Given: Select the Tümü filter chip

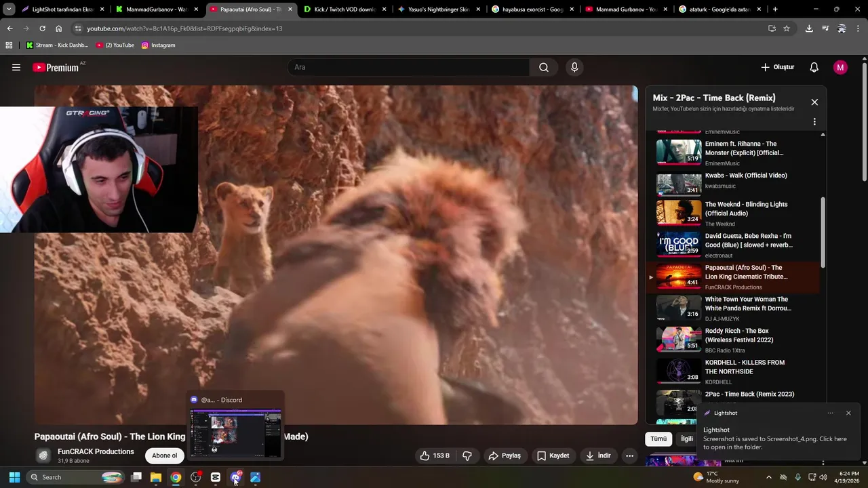Looking at the screenshot, I should [658, 439].
